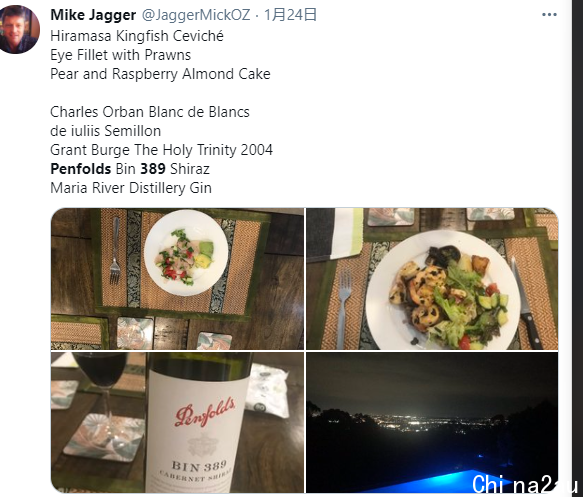Click the de iuliis Semillon line

tap(106, 131)
